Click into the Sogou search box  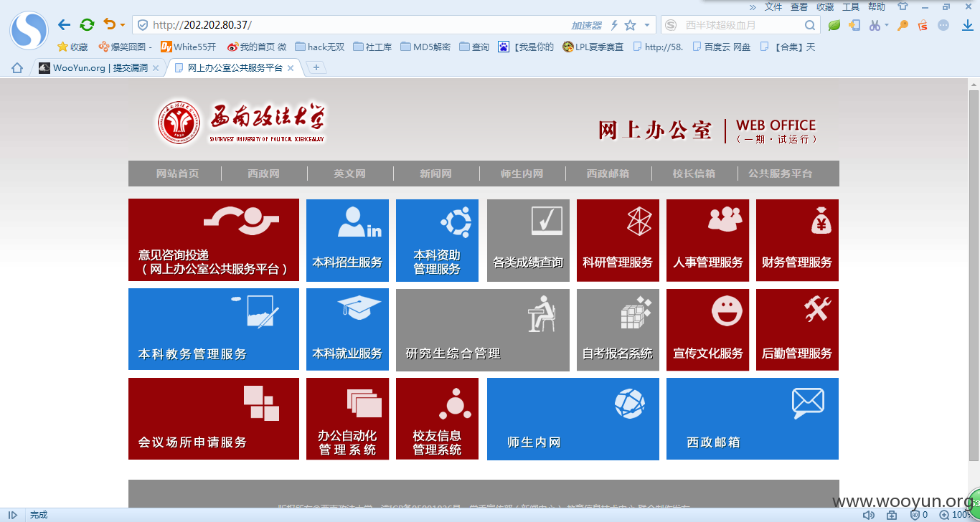[739, 25]
